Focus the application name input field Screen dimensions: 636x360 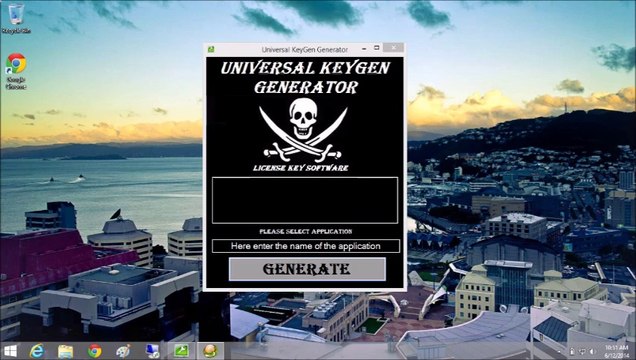[x=305, y=246]
